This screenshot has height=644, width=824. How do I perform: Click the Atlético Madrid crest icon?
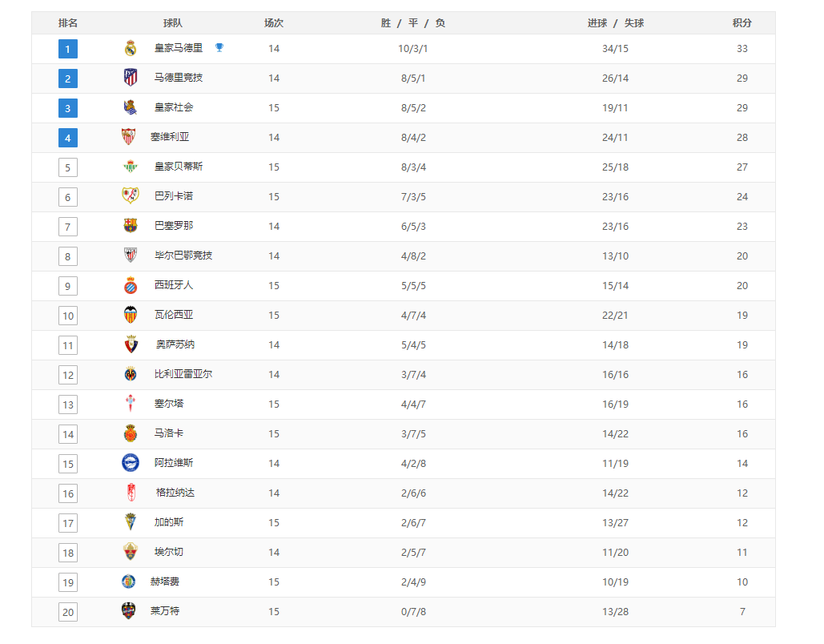(131, 77)
